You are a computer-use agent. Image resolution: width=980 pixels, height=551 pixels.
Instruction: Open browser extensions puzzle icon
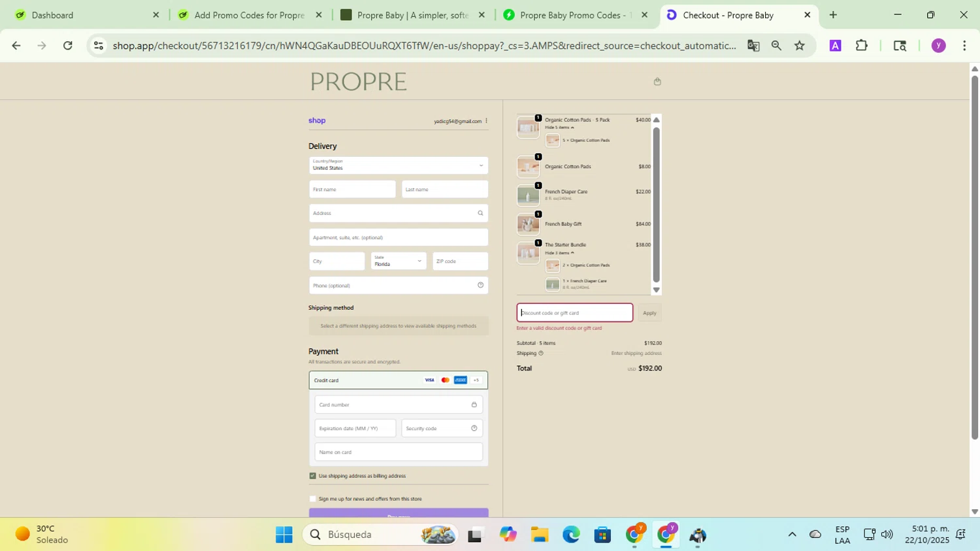click(x=862, y=46)
